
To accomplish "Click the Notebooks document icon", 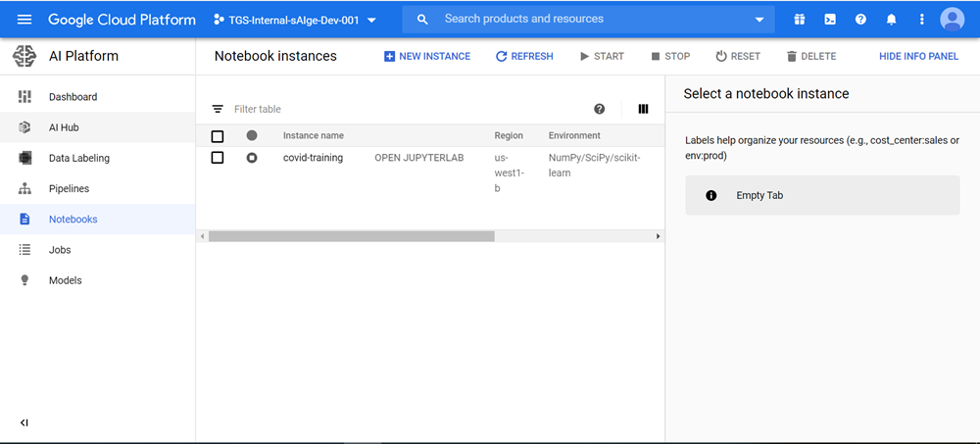I will [x=24, y=219].
